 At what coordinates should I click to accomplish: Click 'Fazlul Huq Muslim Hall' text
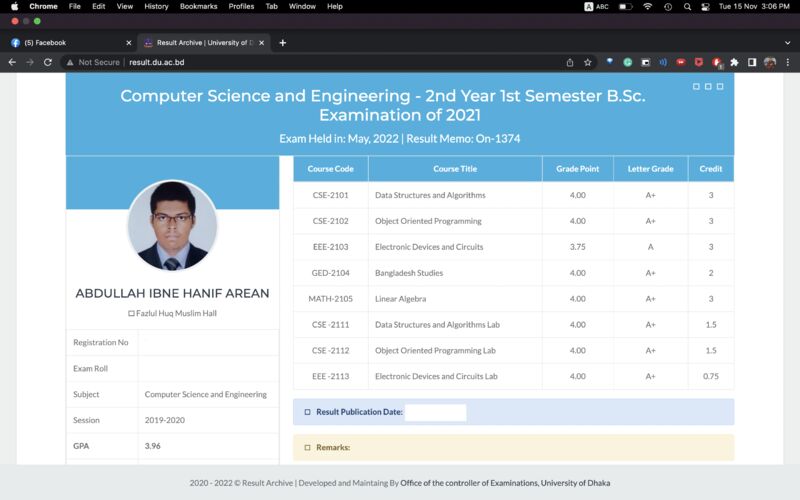click(176, 313)
